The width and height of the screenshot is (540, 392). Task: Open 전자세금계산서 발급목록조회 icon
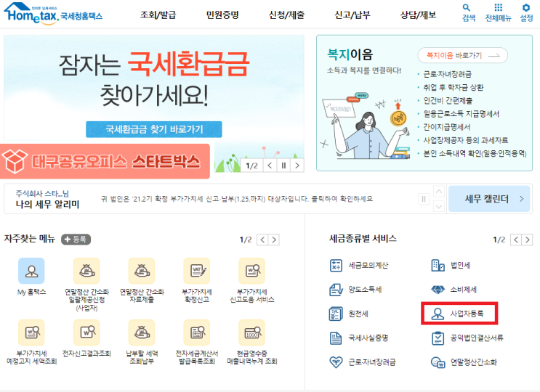coord(197,332)
